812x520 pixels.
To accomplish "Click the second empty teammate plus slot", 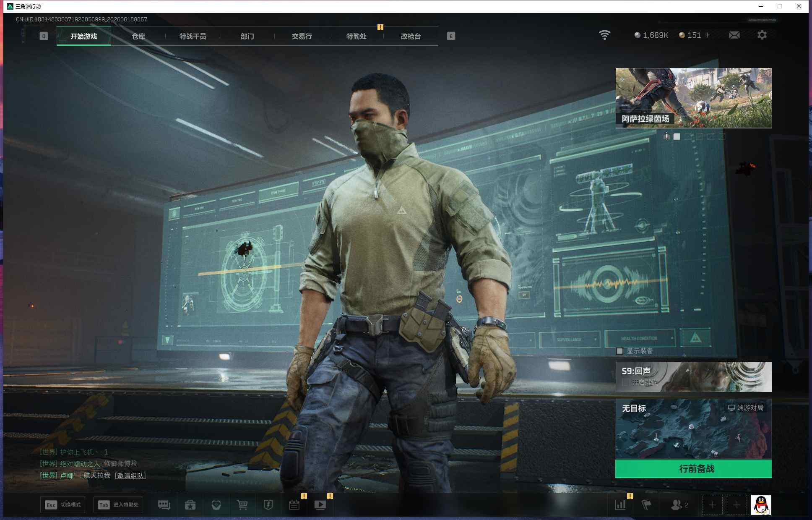I will tap(737, 505).
